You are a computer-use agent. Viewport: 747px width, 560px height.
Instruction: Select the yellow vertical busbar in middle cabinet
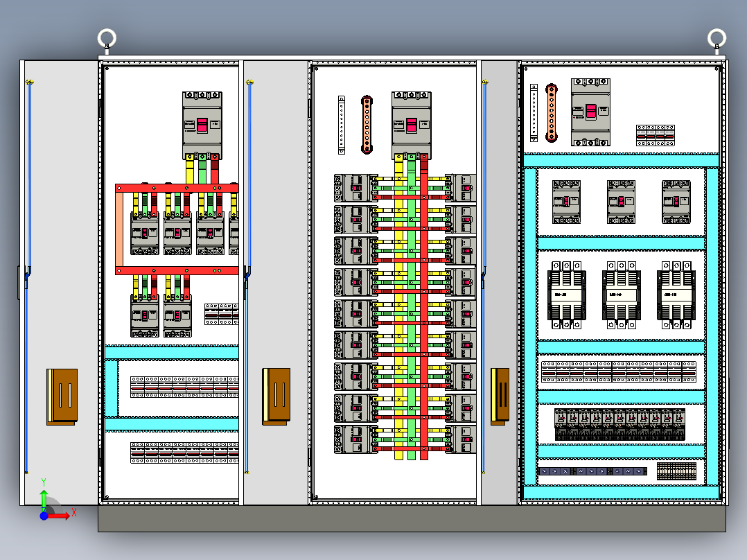coord(399,308)
